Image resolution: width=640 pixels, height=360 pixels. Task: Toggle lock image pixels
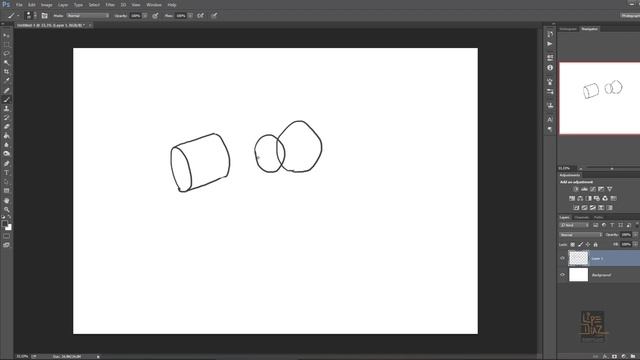pyautogui.click(x=580, y=244)
